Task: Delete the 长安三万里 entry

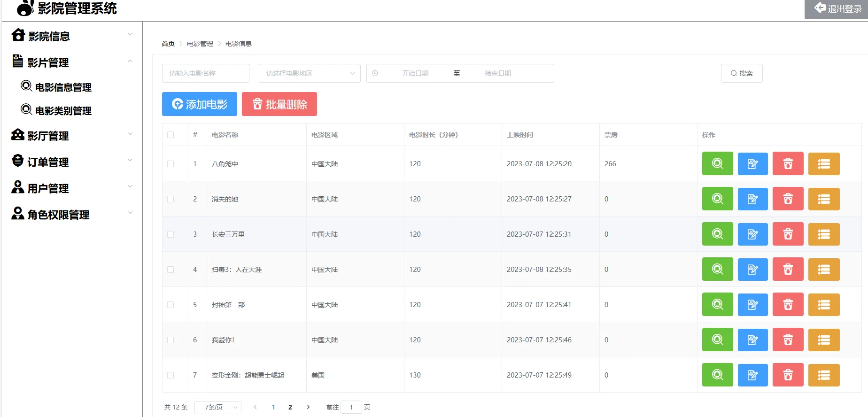Action: click(788, 234)
